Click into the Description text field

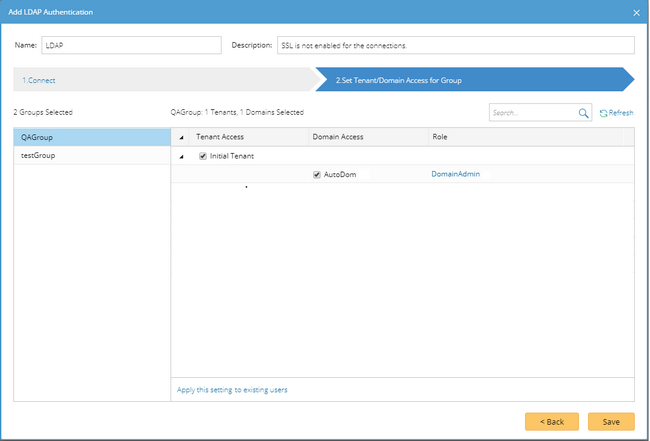455,45
